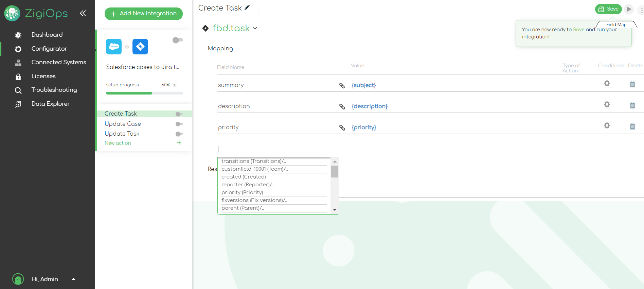The image size is (644, 289).
Task: Open the Configurator menu item
Action: 49,49
